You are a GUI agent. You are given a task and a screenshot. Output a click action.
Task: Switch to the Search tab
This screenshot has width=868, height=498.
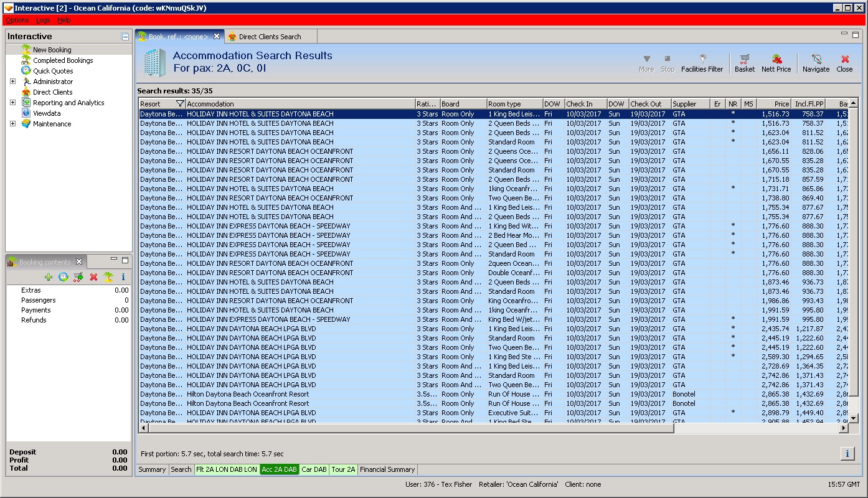[x=181, y=469]
